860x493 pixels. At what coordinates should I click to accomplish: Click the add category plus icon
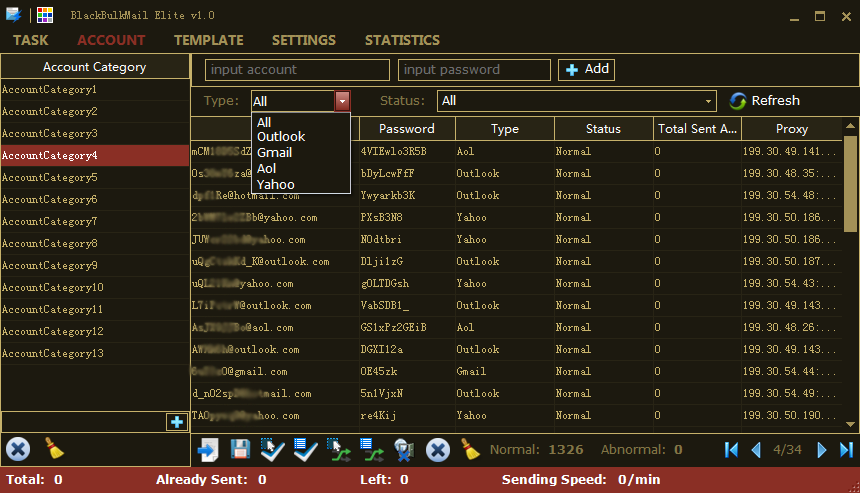(177, 422)
